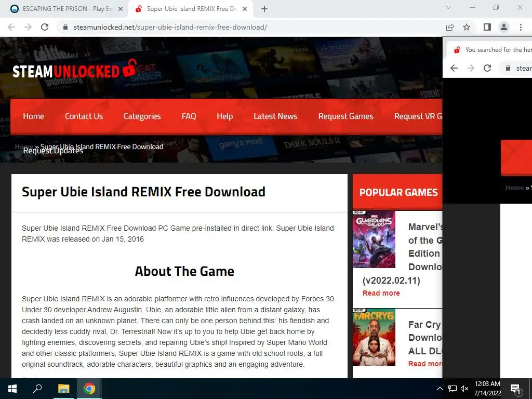Open Help menu item
The width and height of the screenshot is (532, 399).
[x=224, y=116]
